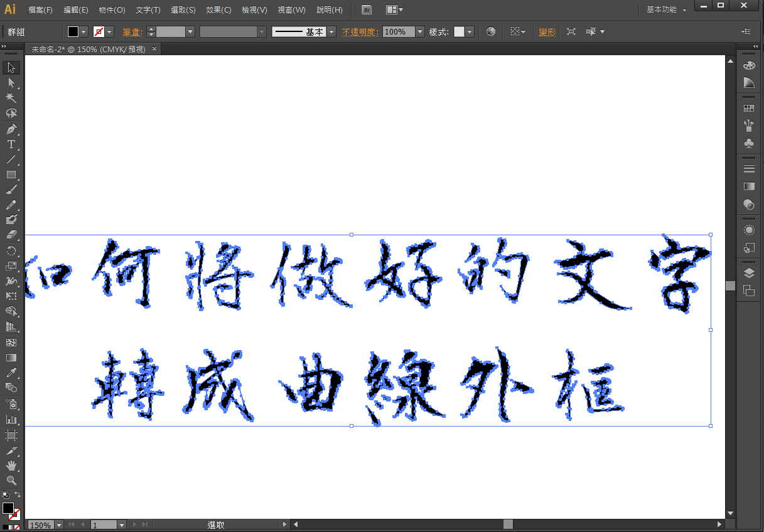This screenshot has height=532, width=764.
Task: Open the 檔案(F) menu
Action: point(40,10)
